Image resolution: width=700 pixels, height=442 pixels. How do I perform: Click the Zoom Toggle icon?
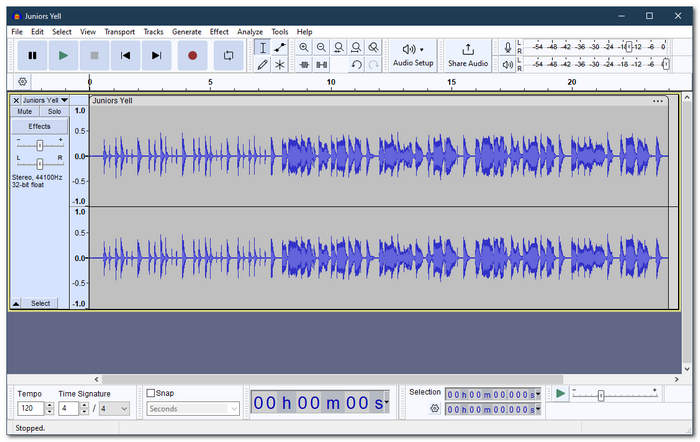click(x=373, y=47)
